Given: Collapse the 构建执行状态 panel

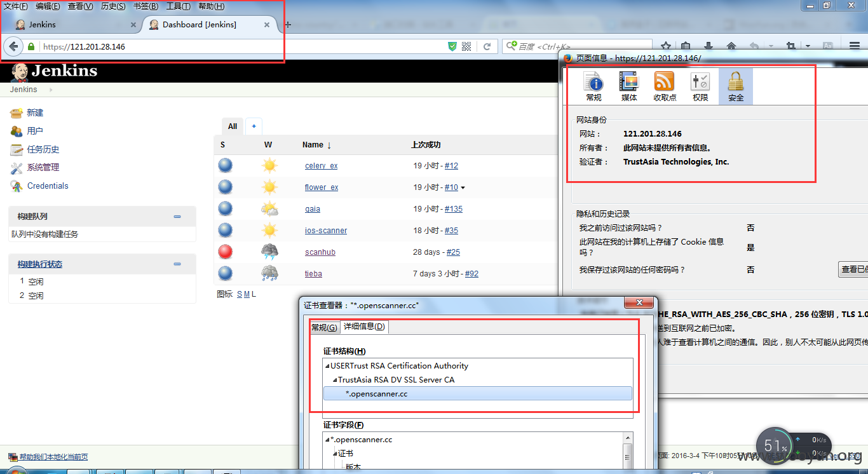Looking at the screenshot, I should (177, 264).
